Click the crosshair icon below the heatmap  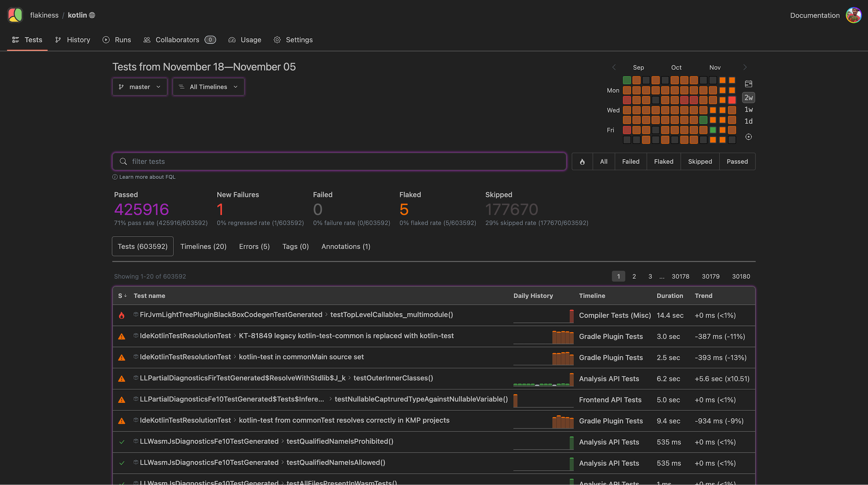click(748, 137)
